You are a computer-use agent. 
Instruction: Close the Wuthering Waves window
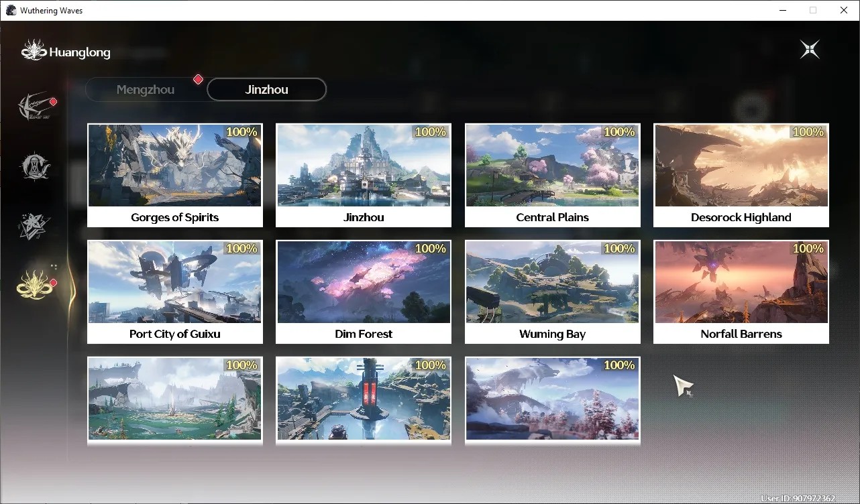844,10
